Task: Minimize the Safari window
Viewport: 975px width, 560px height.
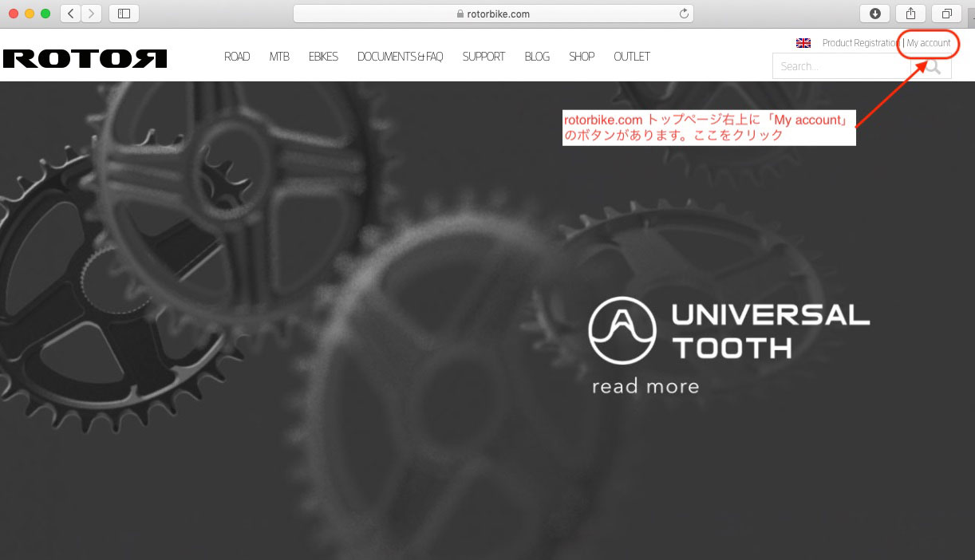Action: point(30,14)
